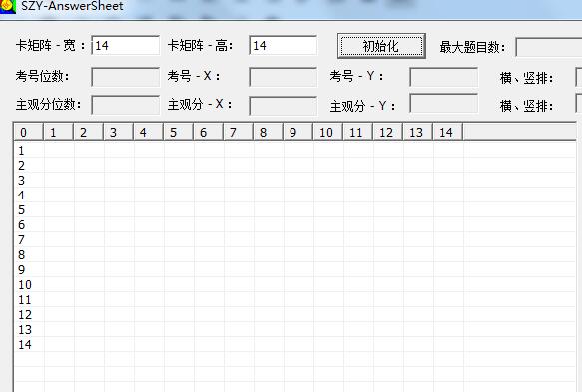Click the 考号位数 label
This screenshot has height=392, width=582.
[42, 77]
